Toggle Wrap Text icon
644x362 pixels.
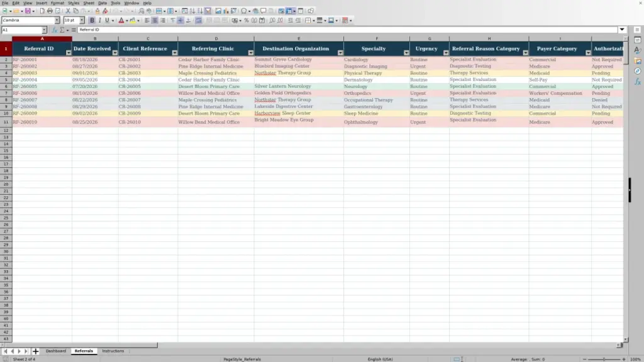click(199, 20)
